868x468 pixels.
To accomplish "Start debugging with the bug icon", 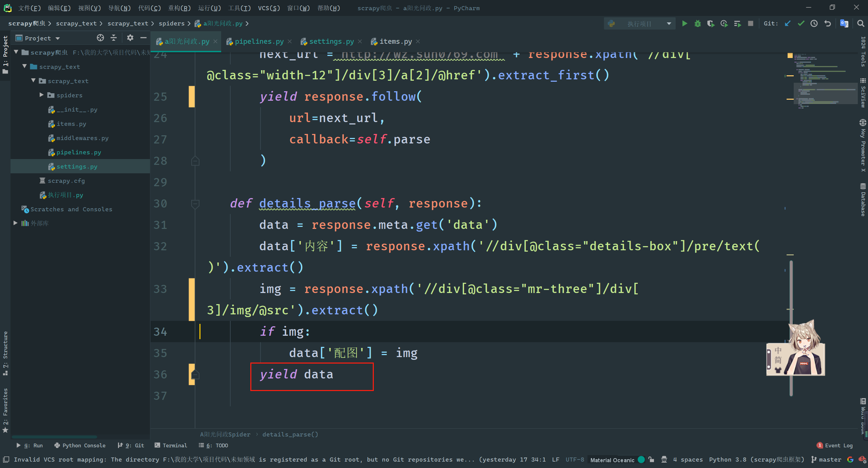I will pyautogui.click(x=697, y=23).
